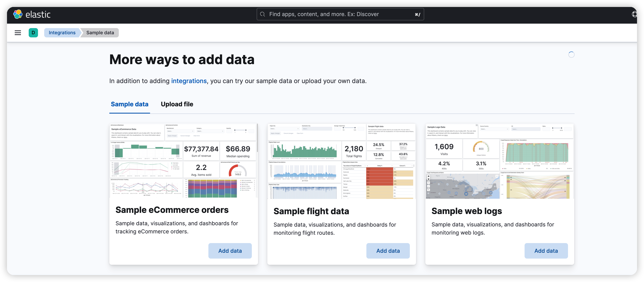Open the hamburger navigation menu
This screenshot has height=282, width=644.
click(x=18, y=33)
